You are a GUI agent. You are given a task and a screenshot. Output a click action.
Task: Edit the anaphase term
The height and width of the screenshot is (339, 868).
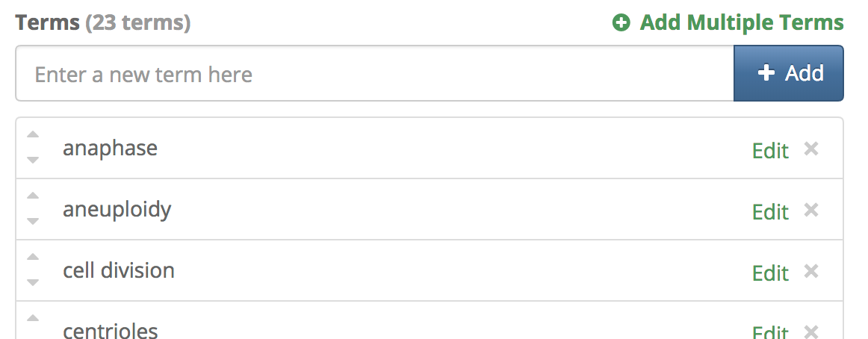pyautogui.click(x=770, y=150)
